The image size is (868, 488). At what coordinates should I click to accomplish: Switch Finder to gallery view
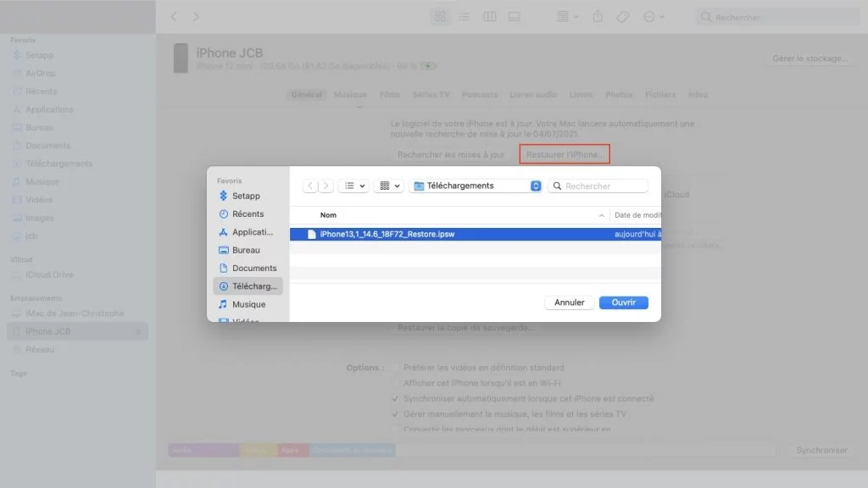point(515,17)
